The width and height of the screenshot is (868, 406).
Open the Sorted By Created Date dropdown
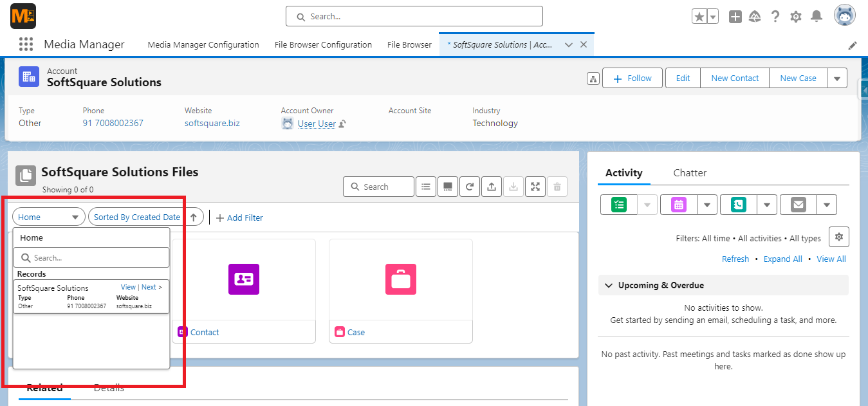137,217
